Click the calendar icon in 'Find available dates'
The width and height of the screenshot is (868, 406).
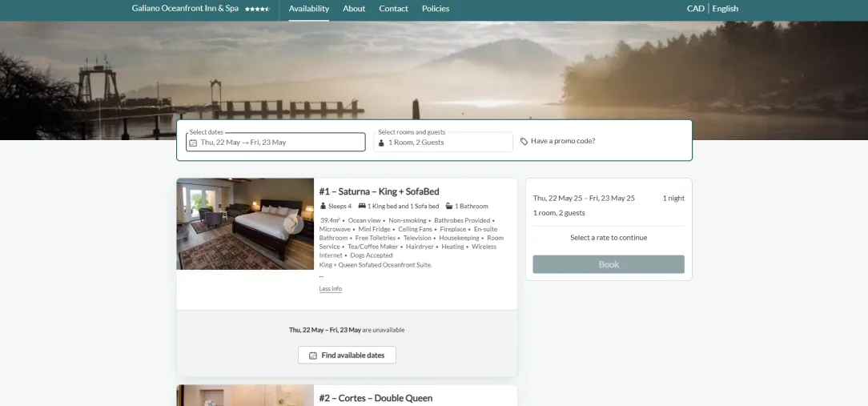tap(313, 356)
